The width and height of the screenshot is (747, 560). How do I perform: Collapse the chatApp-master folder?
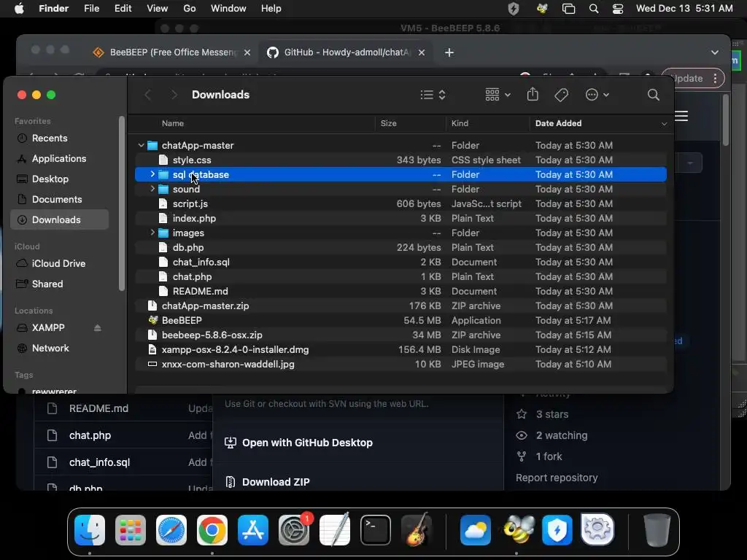(141, 145)
